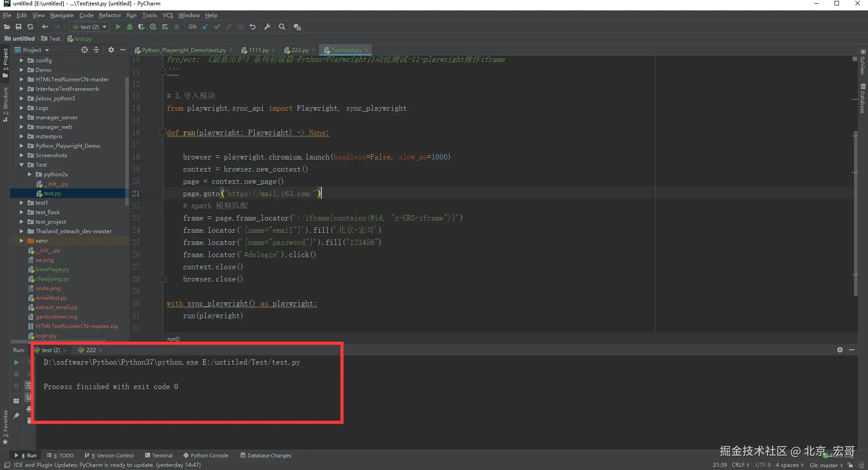Toggle the Structure side panel
Image resolution: width=868 pixels, height=470 pixels.
5,104
